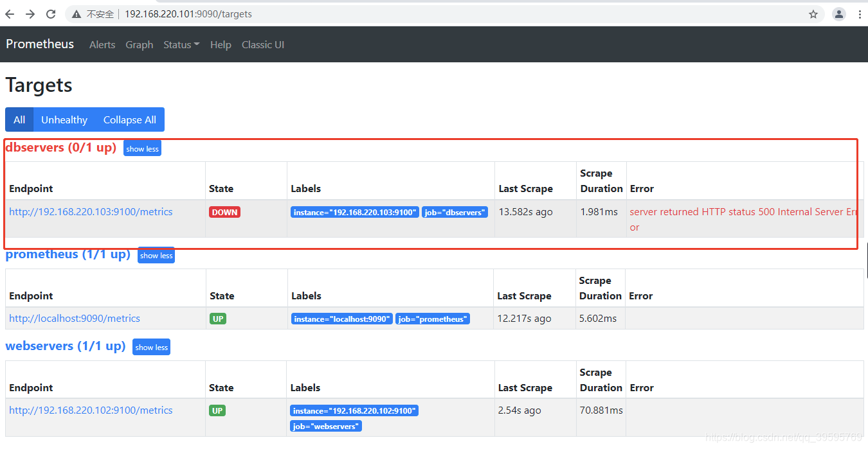Viewport: 868px width, 449px height.
Task: Filter targets by Unhealthy
Action: (64, 119)
